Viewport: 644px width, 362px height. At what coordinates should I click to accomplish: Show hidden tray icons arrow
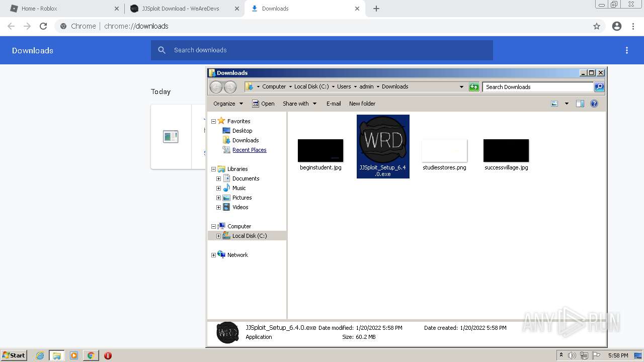(x=561, y=355)
